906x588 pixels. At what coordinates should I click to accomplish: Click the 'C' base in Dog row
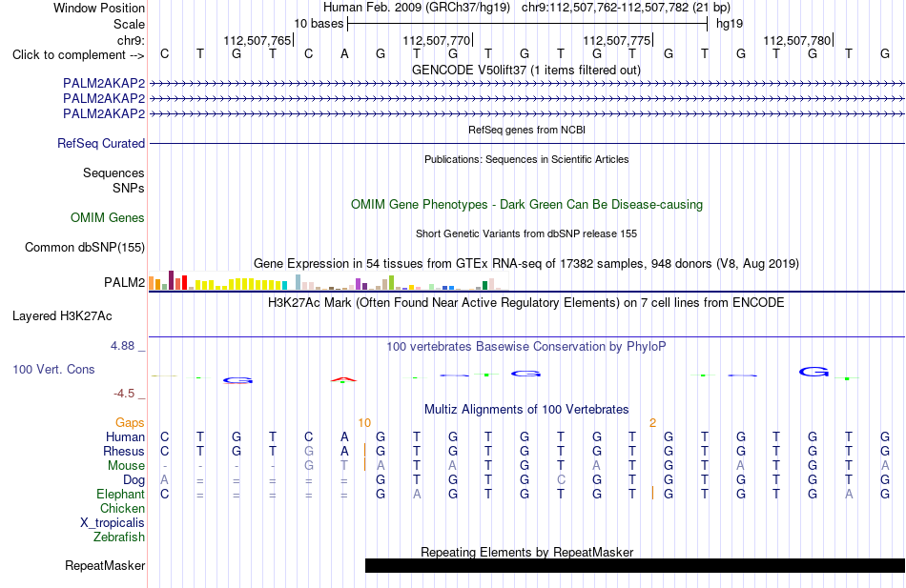pos(561,480)
